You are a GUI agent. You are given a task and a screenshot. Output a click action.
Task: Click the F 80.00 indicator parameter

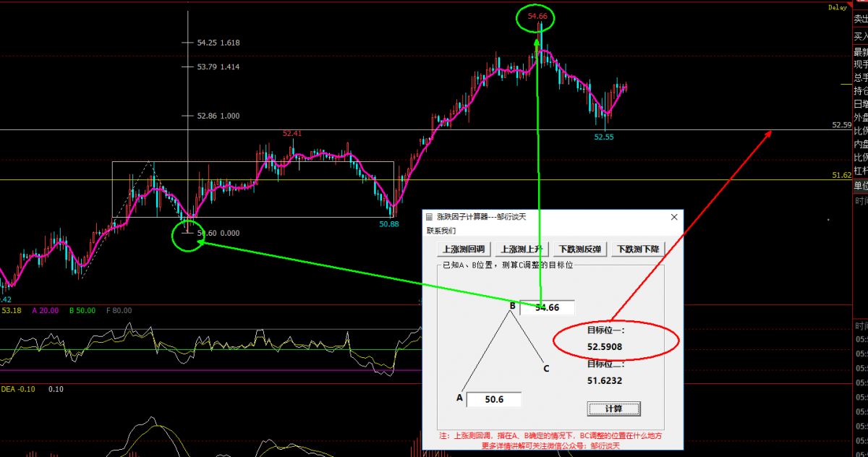click(119, 310)
